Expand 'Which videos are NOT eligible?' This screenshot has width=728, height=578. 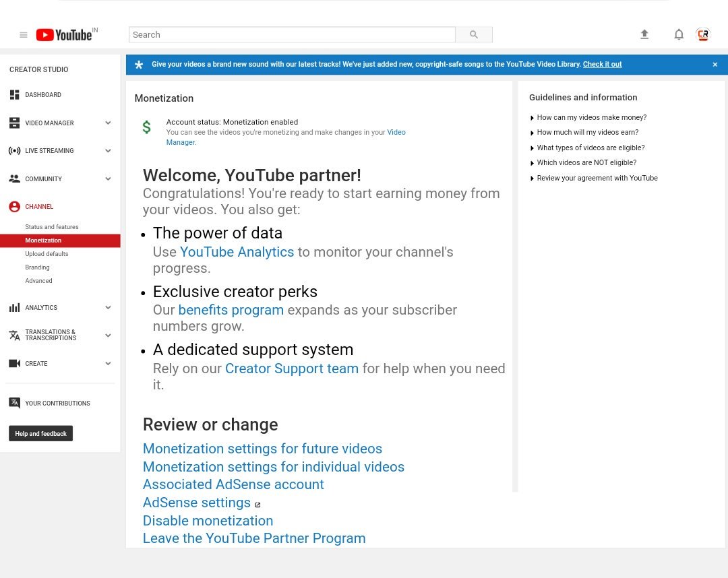pos(583,162)
